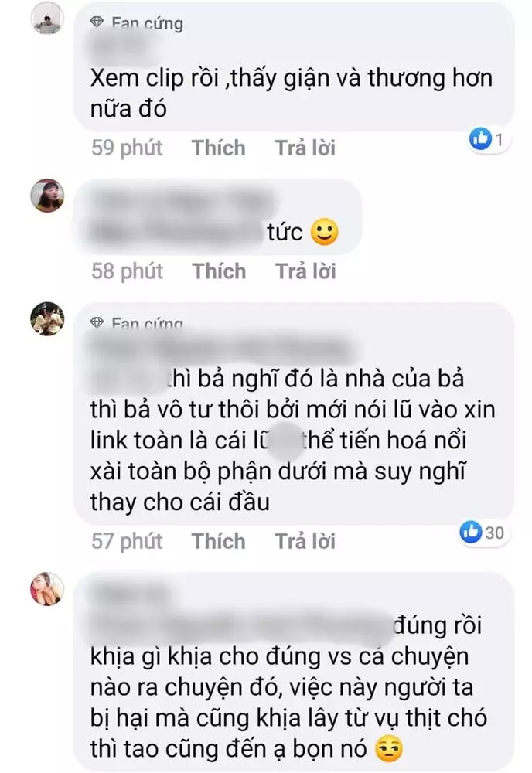This screenshot has width=532, height=773.
Task: Open the first commenter's profile picture
Action: [47, 18]
